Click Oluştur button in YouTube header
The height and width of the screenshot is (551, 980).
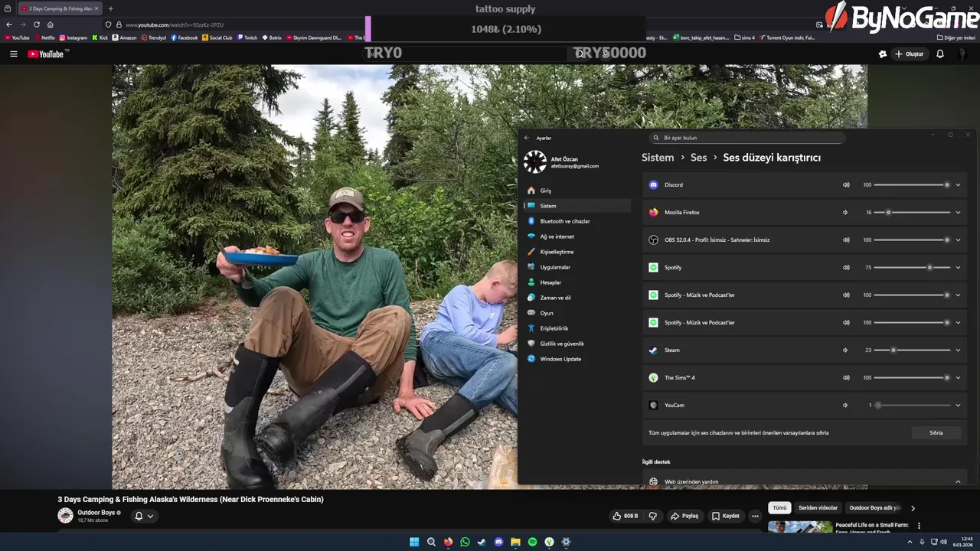point(910,54)
